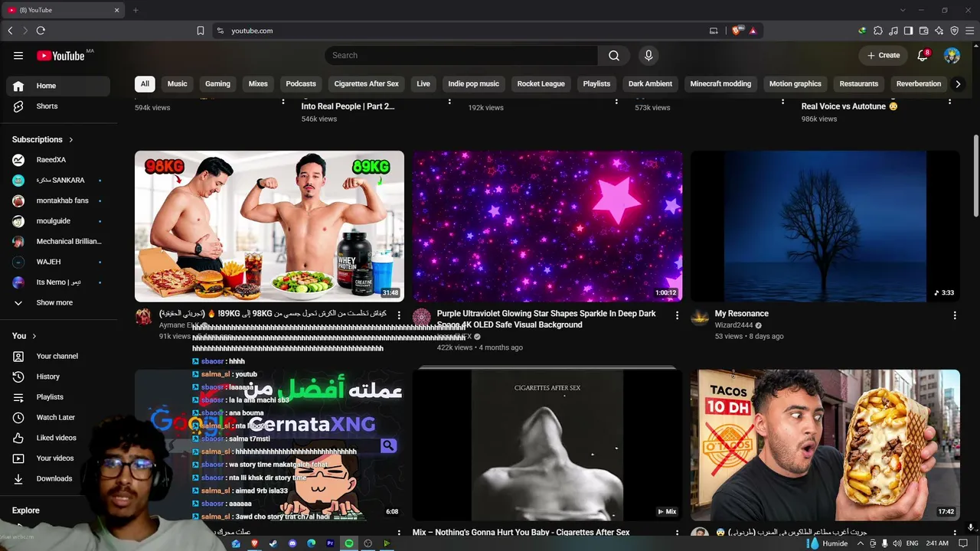980x551 pixels.
Task: Expand the You section chevron
Action: click(x=34, y=336)
